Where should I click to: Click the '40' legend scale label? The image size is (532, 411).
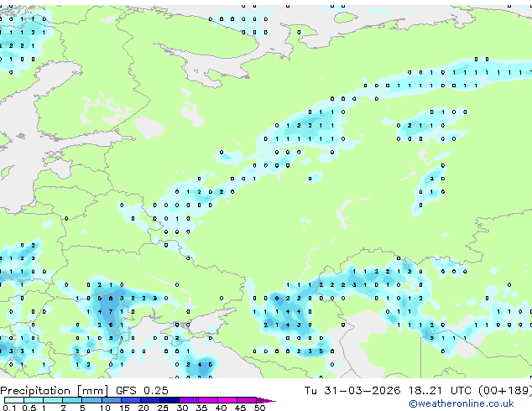(221, 408)
